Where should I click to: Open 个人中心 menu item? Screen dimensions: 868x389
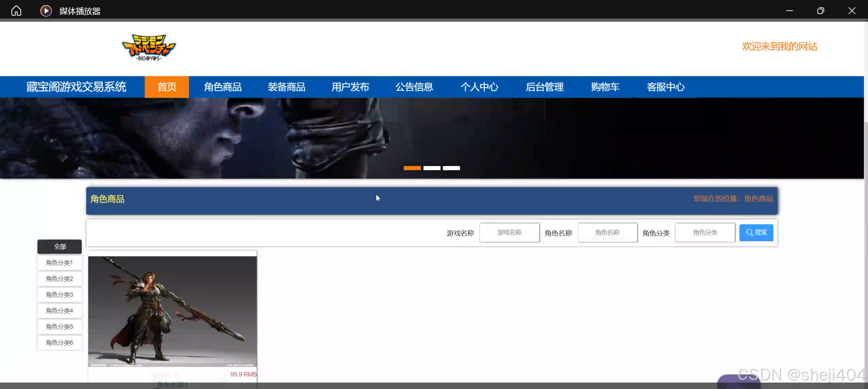479,87
